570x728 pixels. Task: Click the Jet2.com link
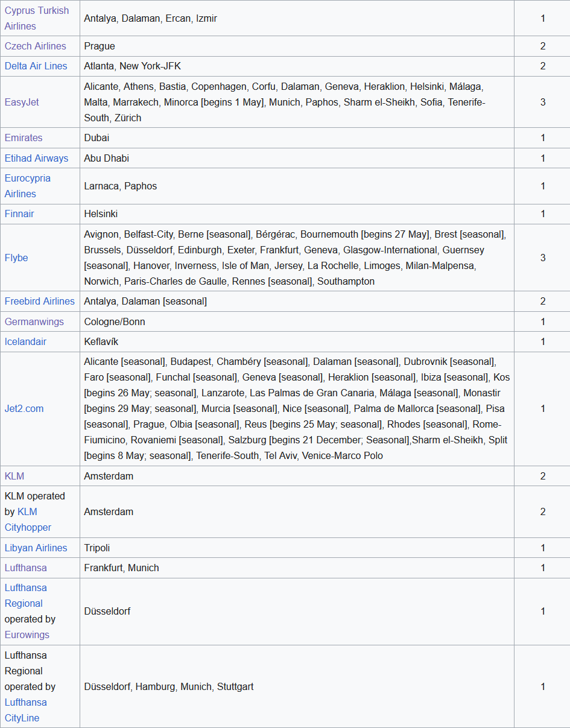coord(24,408)
